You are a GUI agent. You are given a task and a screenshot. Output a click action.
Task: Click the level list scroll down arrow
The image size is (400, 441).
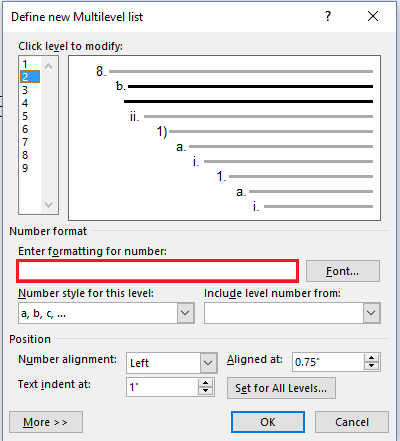(x=48, y=204)
